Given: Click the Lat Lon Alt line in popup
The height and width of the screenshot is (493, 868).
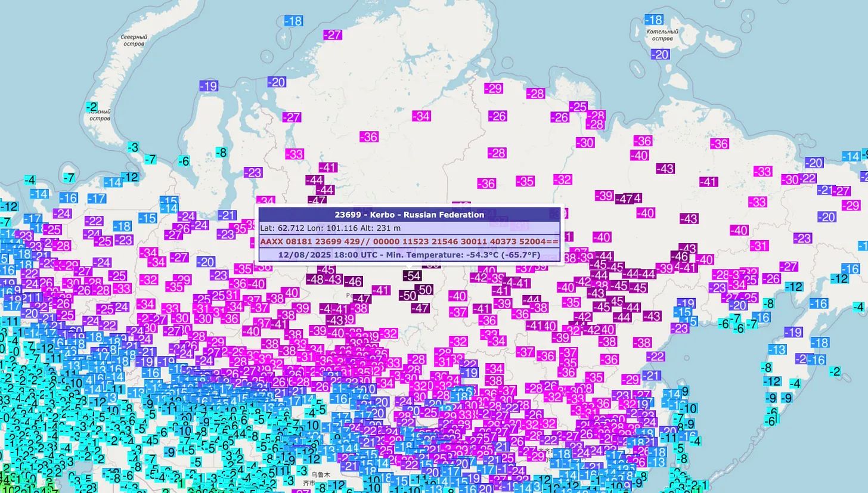Looking at the screenshot, I should click(x=330, y=228).
